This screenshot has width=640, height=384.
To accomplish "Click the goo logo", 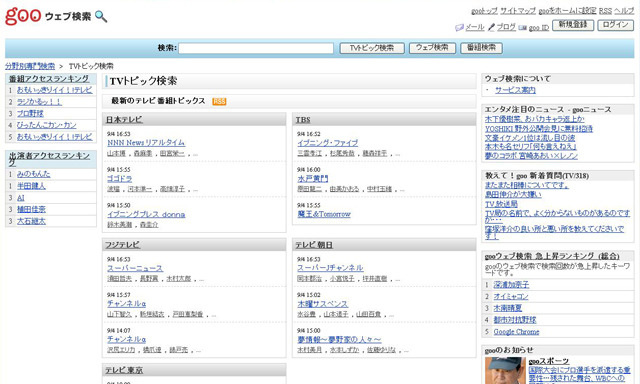I will (x=23, y=16).
